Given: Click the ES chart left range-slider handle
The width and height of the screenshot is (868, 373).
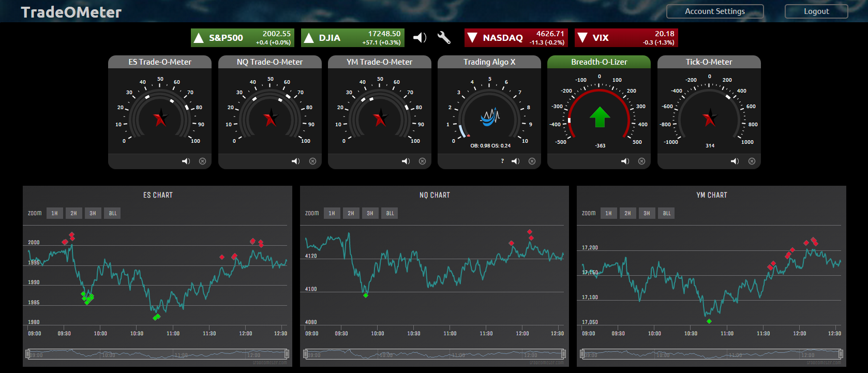Looking at the screenshot, I should [28, 354].
